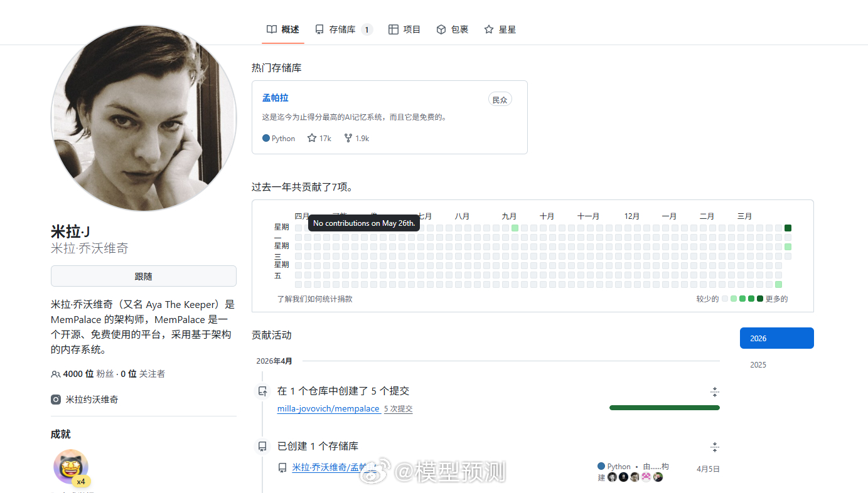
Task: Click the fork icon next to 1.9k
Action: (x=347, y=138)
